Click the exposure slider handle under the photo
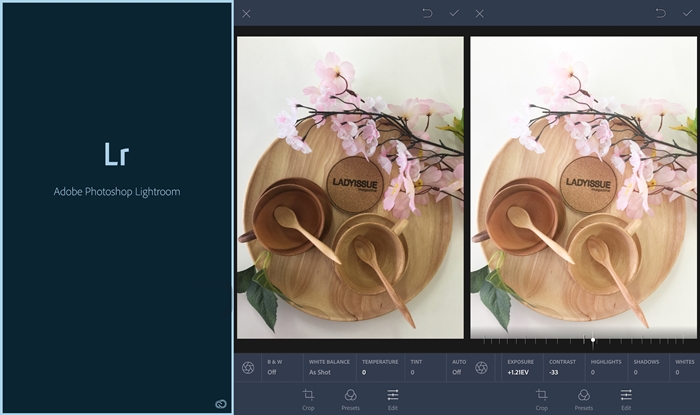The height and width of the screenshot is (415, 700). click(593, 340)
